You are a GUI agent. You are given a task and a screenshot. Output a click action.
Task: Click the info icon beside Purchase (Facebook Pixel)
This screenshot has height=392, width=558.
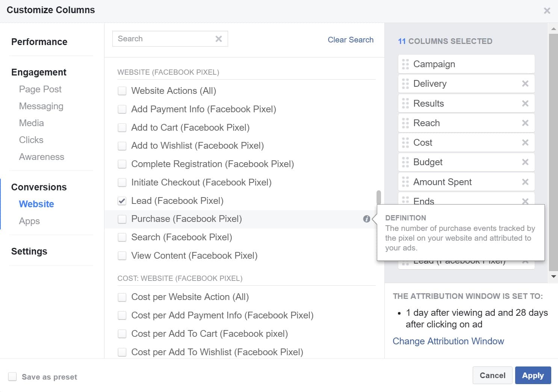point(366,219)
